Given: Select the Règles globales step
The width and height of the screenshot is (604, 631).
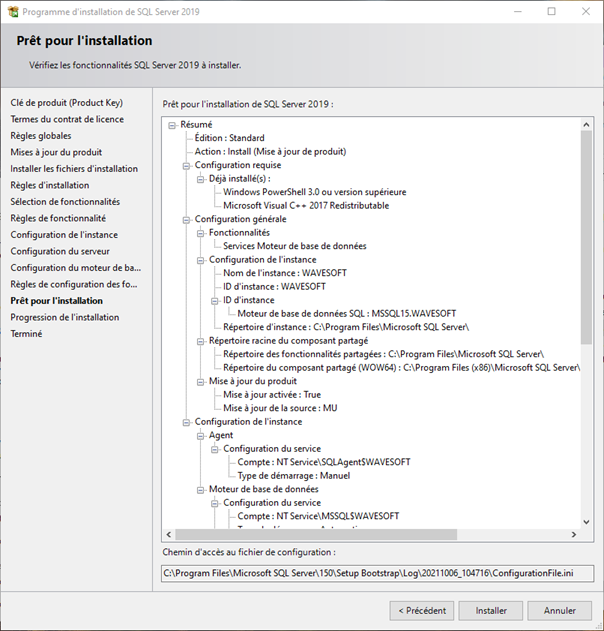Looking at the screenshot, I should point(41,136).
